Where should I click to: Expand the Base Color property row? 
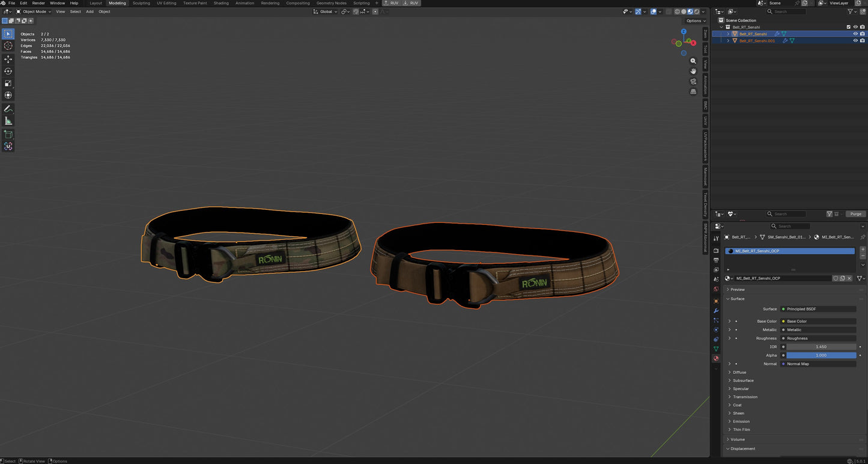tap(729, 321)
